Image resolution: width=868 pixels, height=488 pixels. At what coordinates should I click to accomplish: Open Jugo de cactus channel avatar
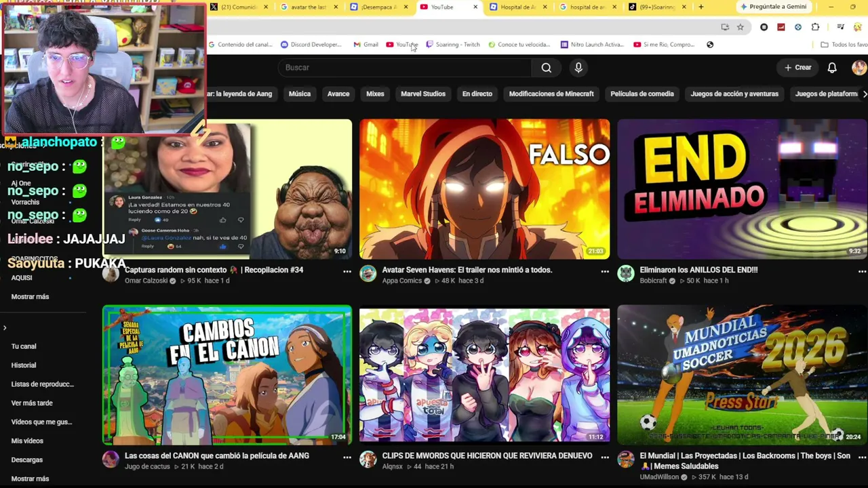[x=111, y=460]
